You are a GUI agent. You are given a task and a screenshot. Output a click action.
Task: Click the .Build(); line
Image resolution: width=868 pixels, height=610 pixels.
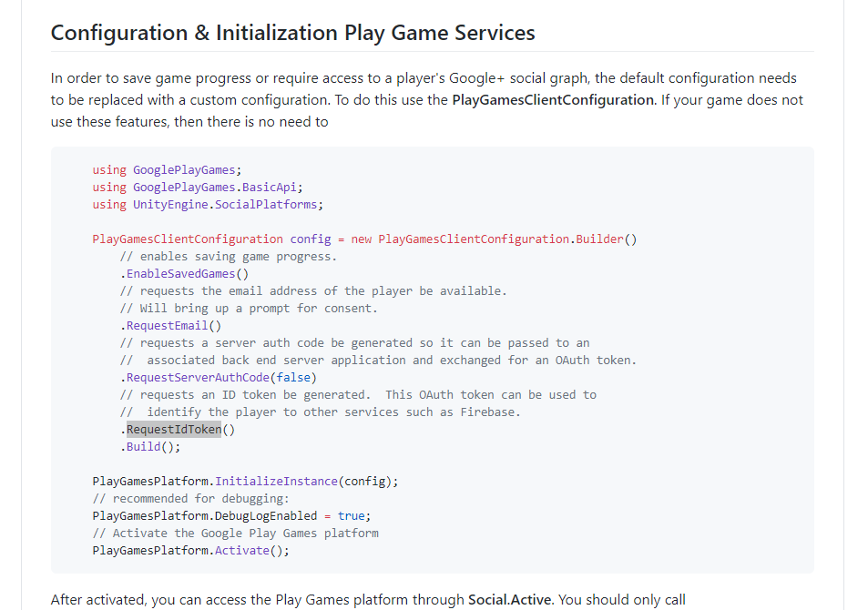coord(150,447)
